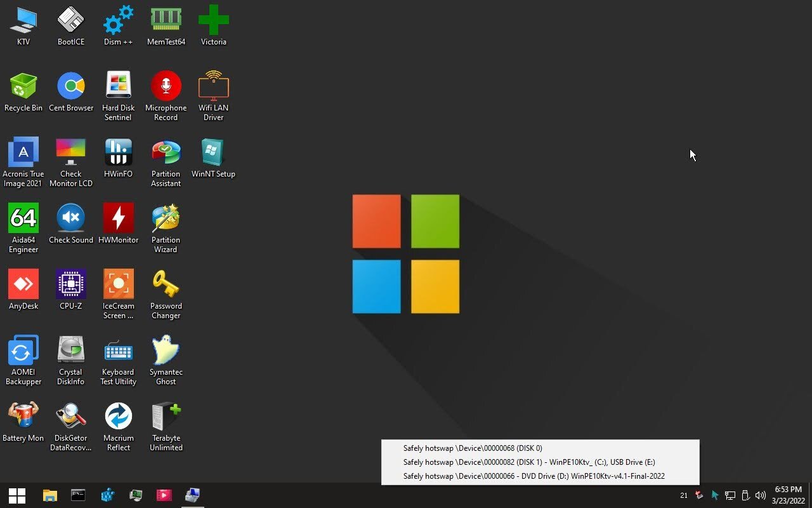812x508 pixels.
Task: Open DiskGetor Data Recovery icon
Action: [x=71, y=426]
